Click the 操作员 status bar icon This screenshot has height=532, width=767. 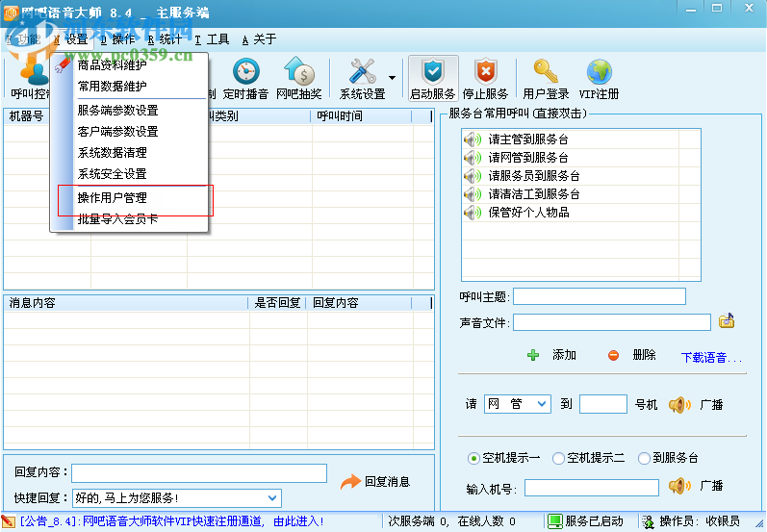pos(648,521)
